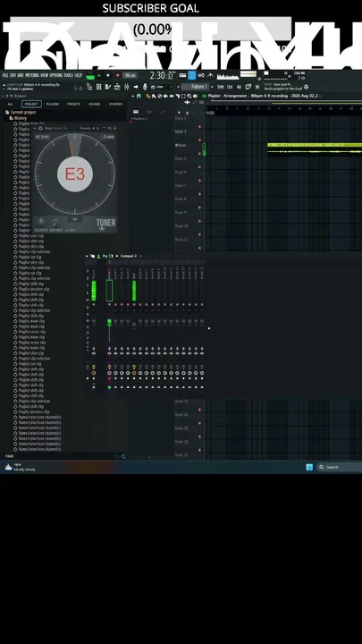Open the OPTIONS menu

click(55, 75)
